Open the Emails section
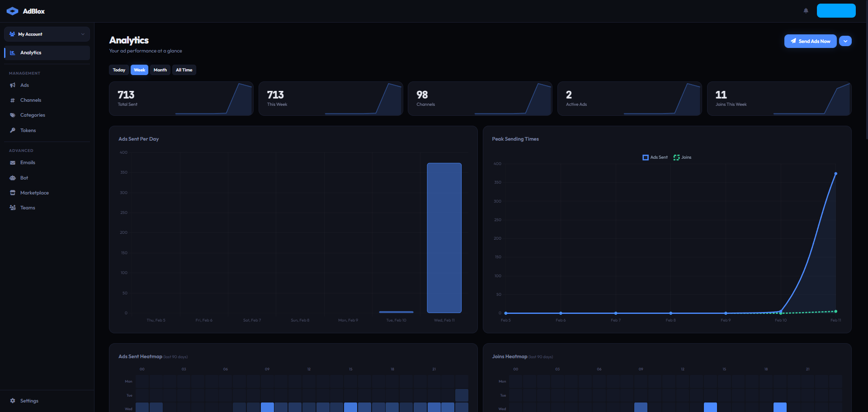 point(28,162)
